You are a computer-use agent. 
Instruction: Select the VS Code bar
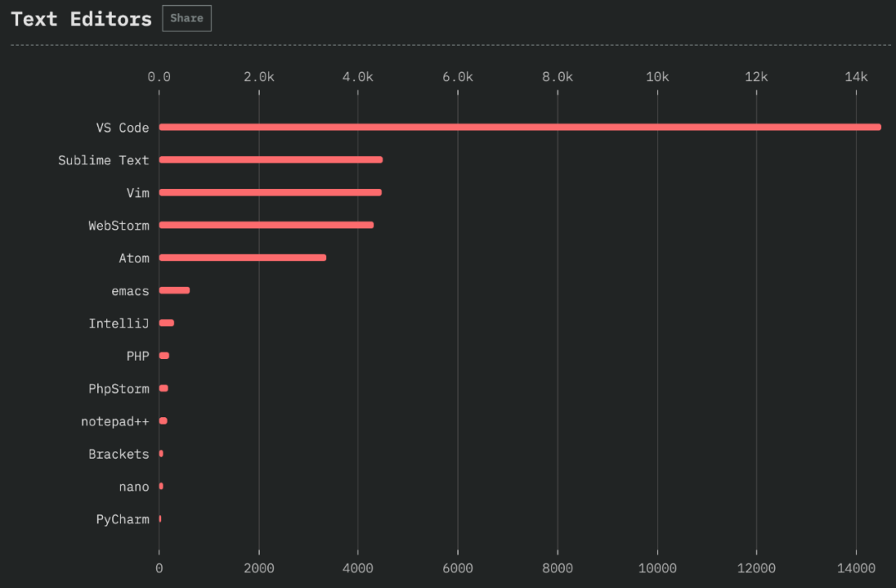[x=520, y=127]
